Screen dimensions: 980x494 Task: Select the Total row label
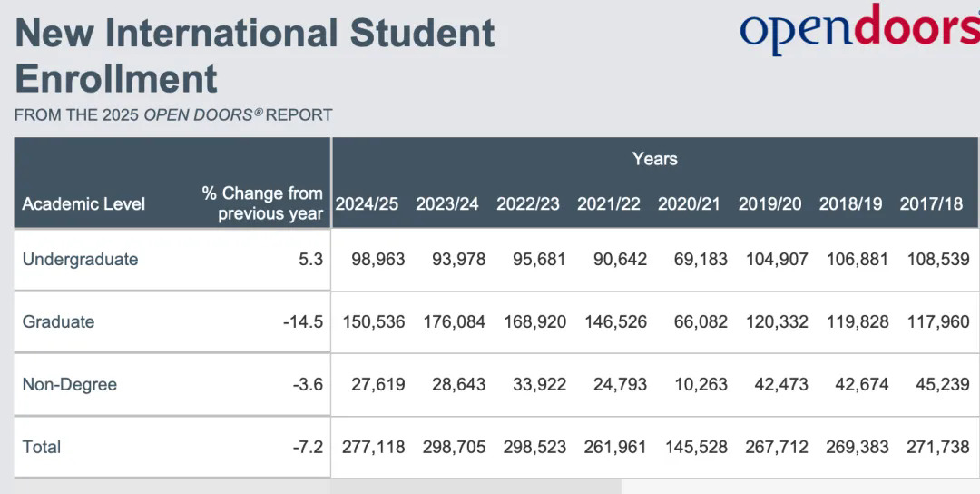(41, 447)
